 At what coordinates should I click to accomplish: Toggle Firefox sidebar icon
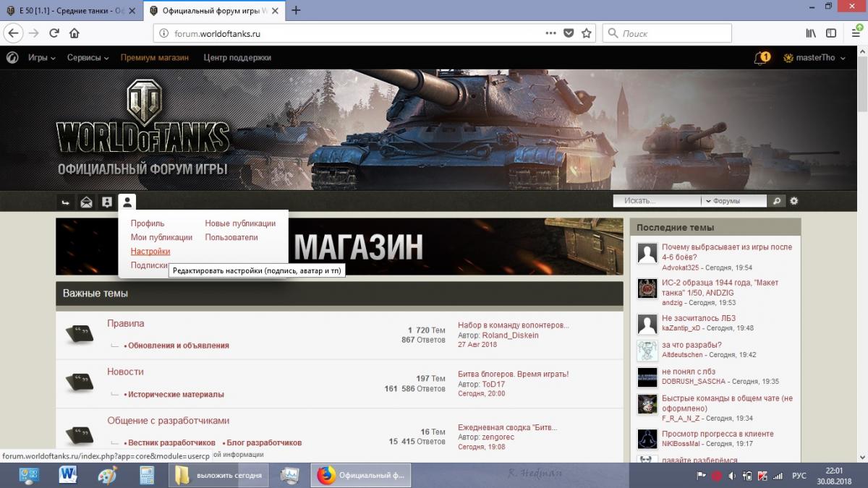tap(832, 33)
